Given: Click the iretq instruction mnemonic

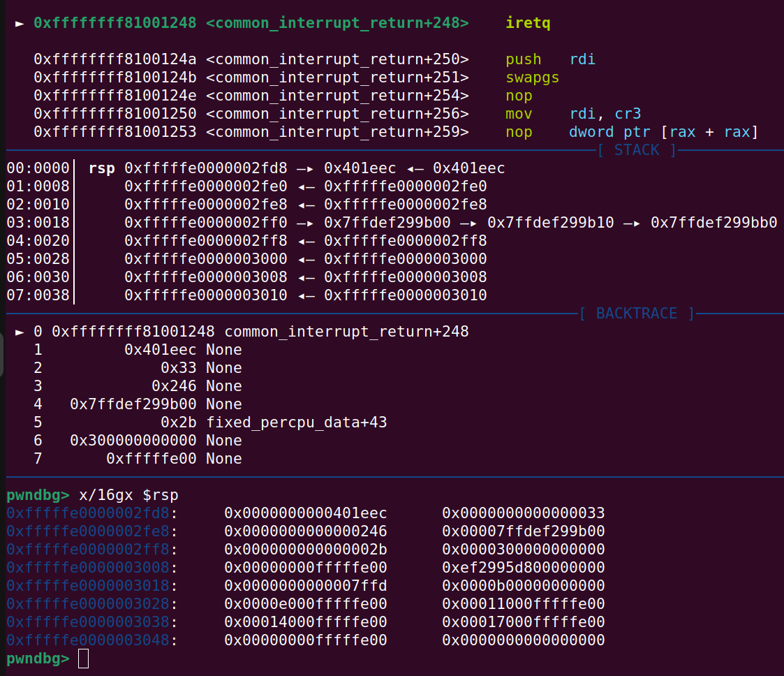Looking at the screenshot, I should click(x=528, y=23).
